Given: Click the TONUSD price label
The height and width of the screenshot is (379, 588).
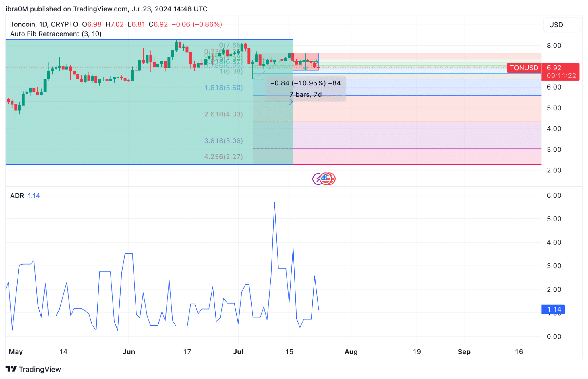Looking at the screenshot, I should point(524,68).
